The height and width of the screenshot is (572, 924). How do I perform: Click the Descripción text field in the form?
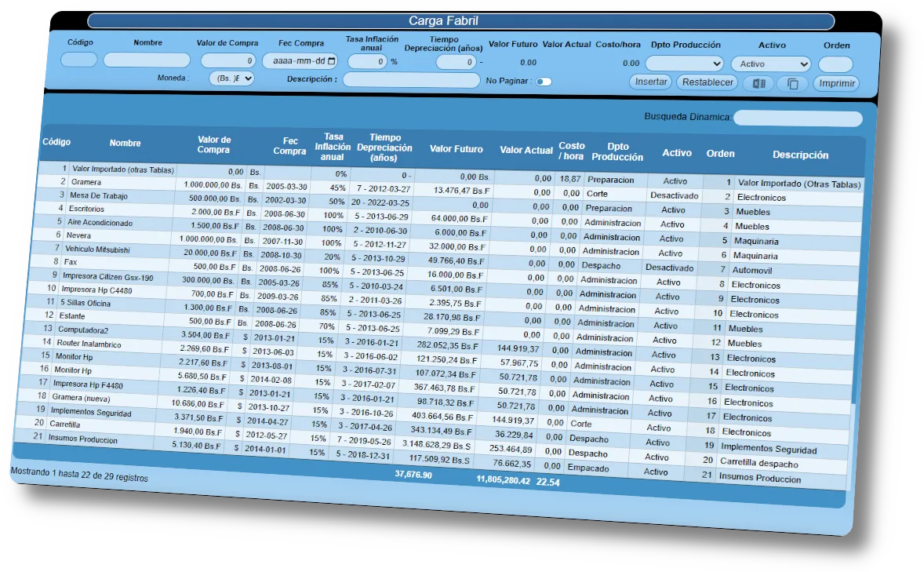pyautogui.click(x=411, y=79)
